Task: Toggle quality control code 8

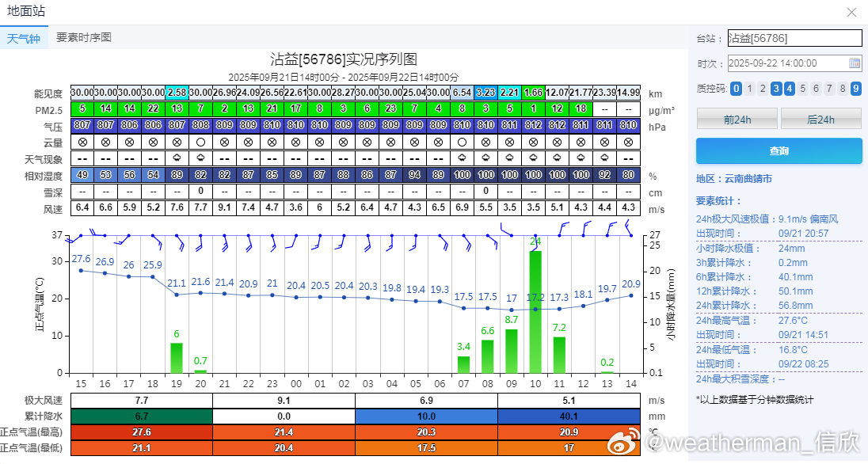Action: [843, 89]
